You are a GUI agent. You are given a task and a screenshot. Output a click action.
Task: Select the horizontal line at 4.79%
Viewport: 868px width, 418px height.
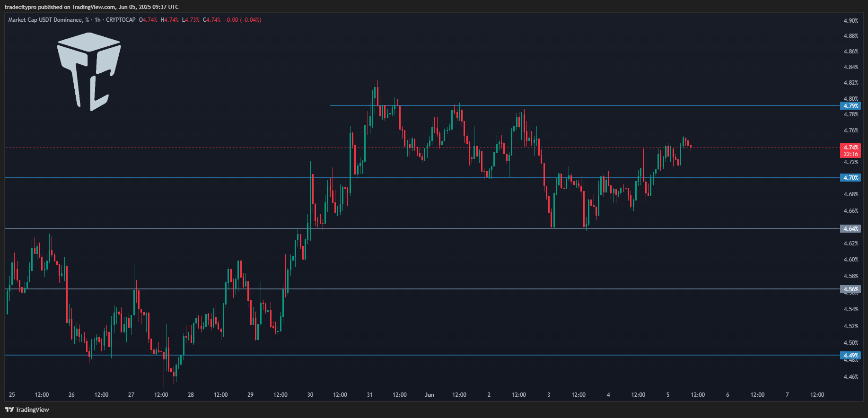(585, 105)
